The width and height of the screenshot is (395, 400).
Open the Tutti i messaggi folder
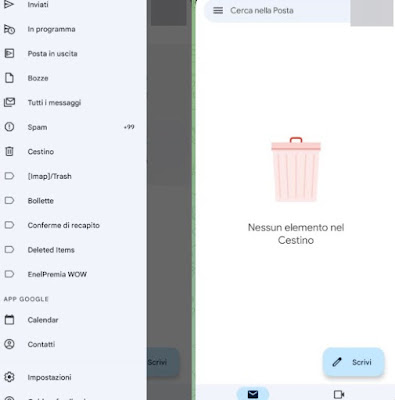[73, 103]
